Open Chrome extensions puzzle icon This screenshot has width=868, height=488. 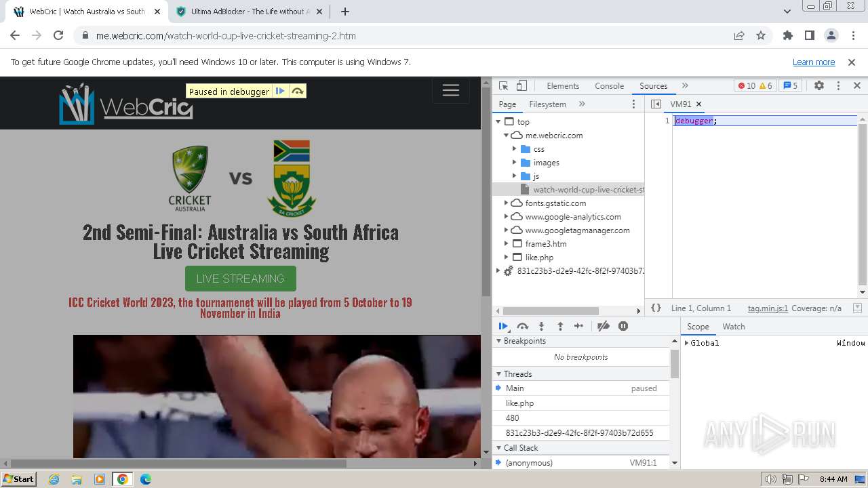[x=788, y=35]
